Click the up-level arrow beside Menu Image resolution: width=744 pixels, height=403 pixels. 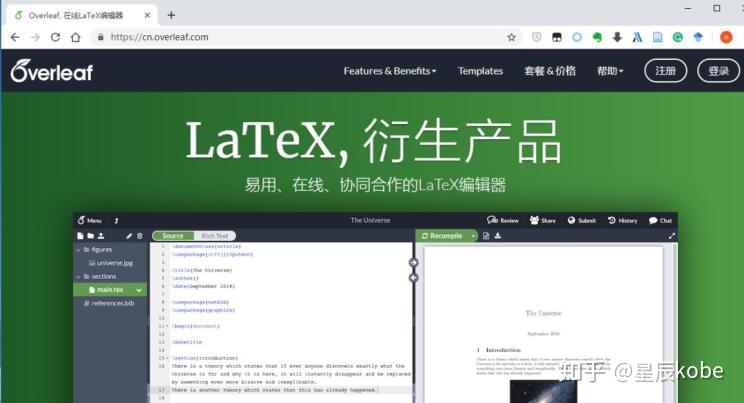116,220
